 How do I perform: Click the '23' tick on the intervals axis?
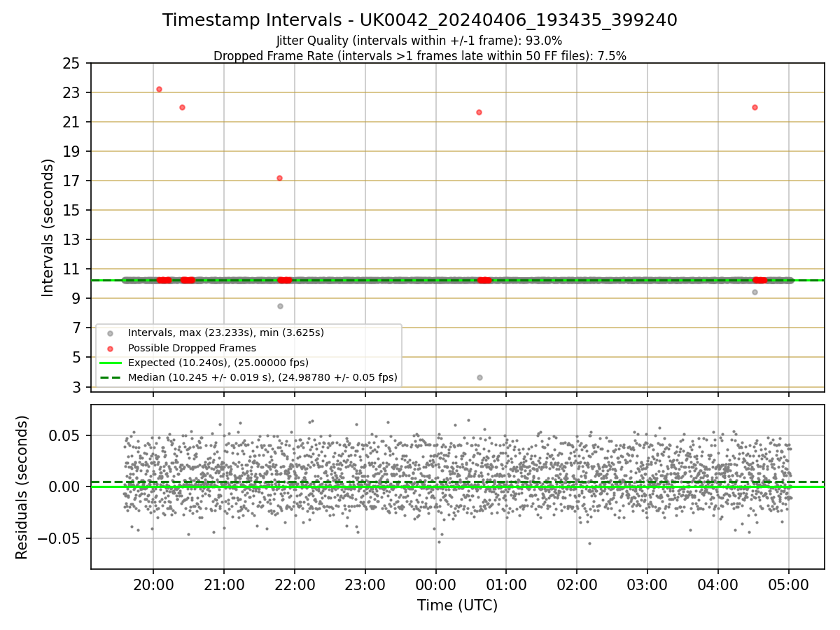point(72,93)
